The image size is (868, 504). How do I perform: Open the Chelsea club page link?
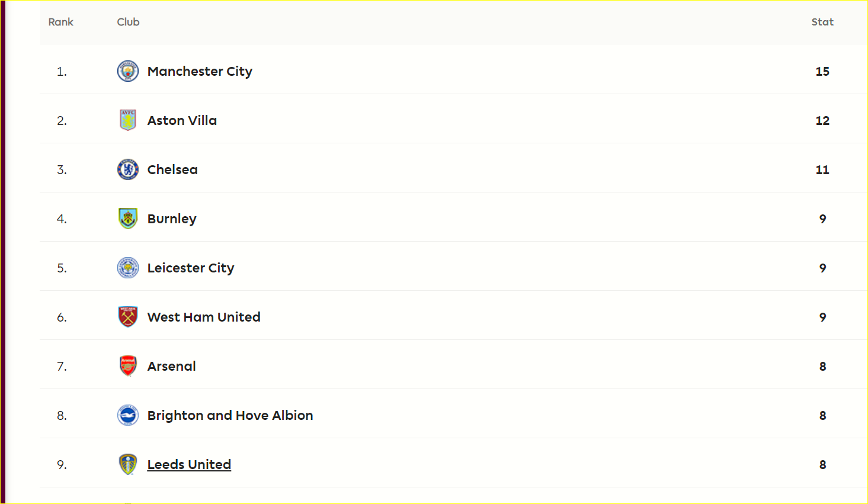click(x=172, y=169)
